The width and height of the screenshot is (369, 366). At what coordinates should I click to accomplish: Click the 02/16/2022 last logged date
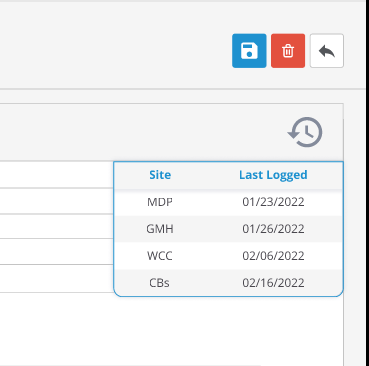pyautogui.click(x=273, y=283)
